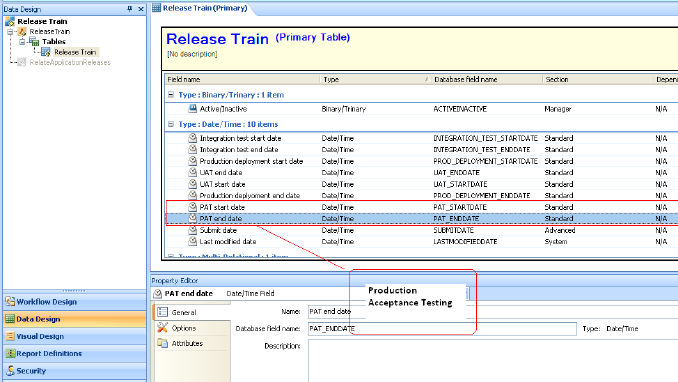Open the Data Design section
This screenshot has height=382, width=678.
tap(74, 319)
